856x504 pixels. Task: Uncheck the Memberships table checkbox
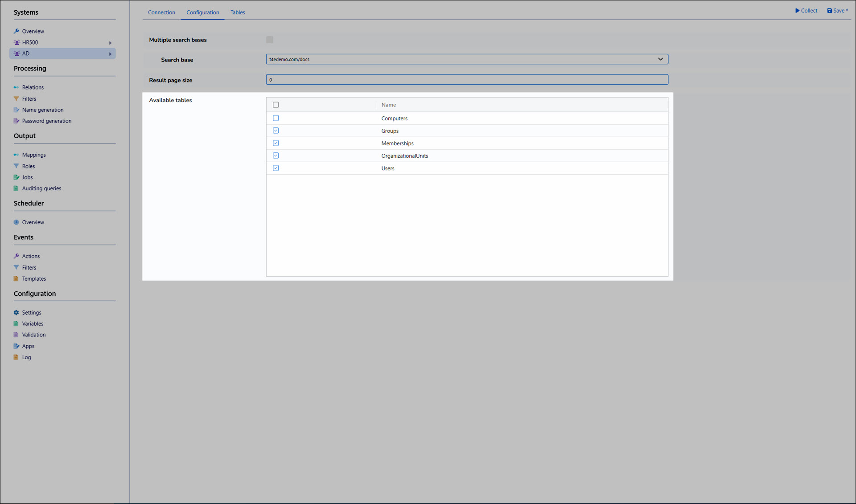tap(276, 143)
